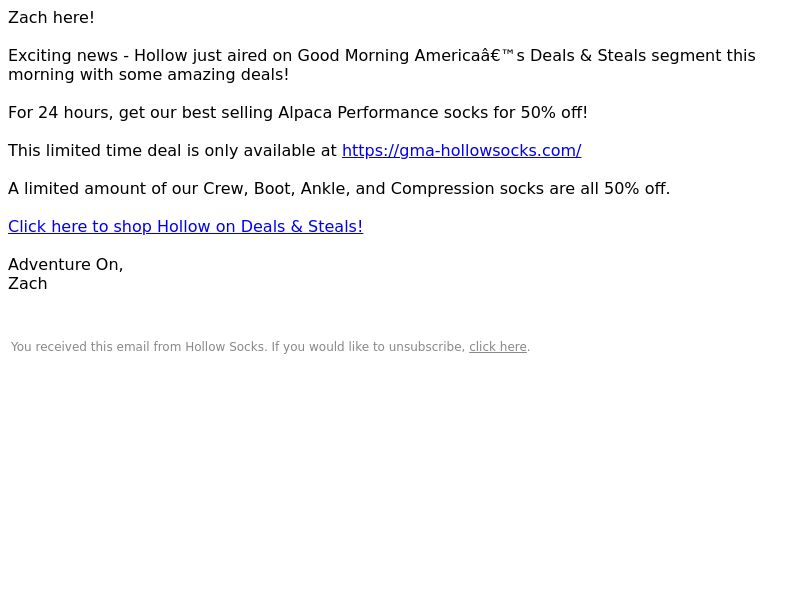Click the word 'Compression' in sock list

click(442, 188)
